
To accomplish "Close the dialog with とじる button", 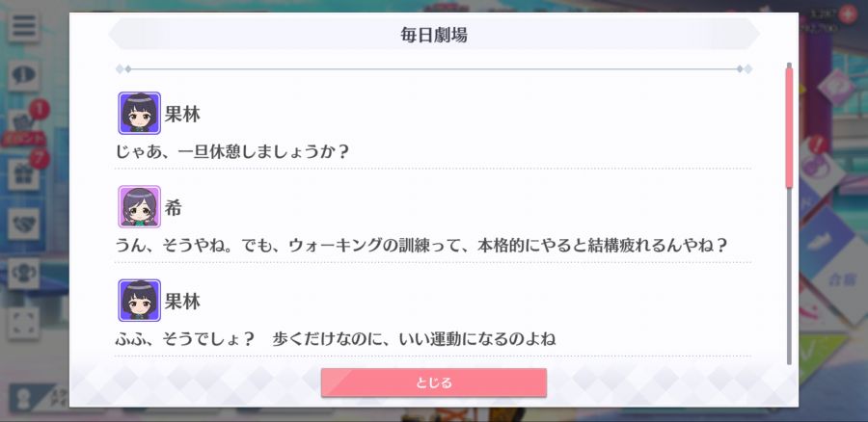I will tap(434, 382).
